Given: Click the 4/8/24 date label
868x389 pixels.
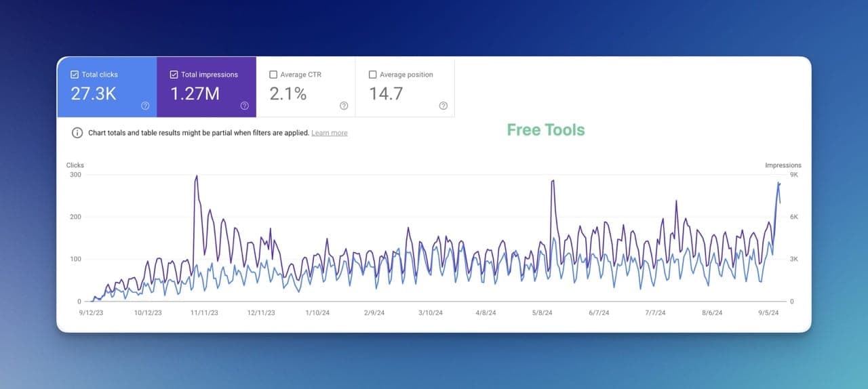Looking at the screenshot, I should tap(486, 313).
